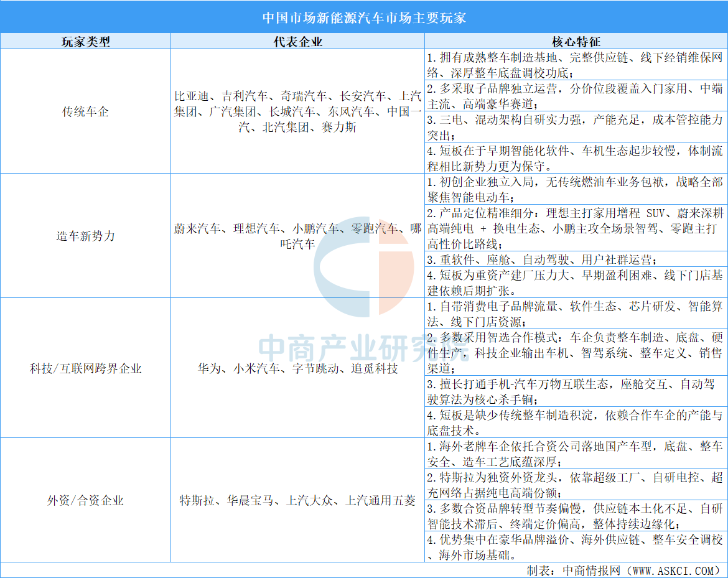Click the cell starting 1.拥有成熟整车制造基地
This screenshot has width=728, height=578.
click(576, 65)
